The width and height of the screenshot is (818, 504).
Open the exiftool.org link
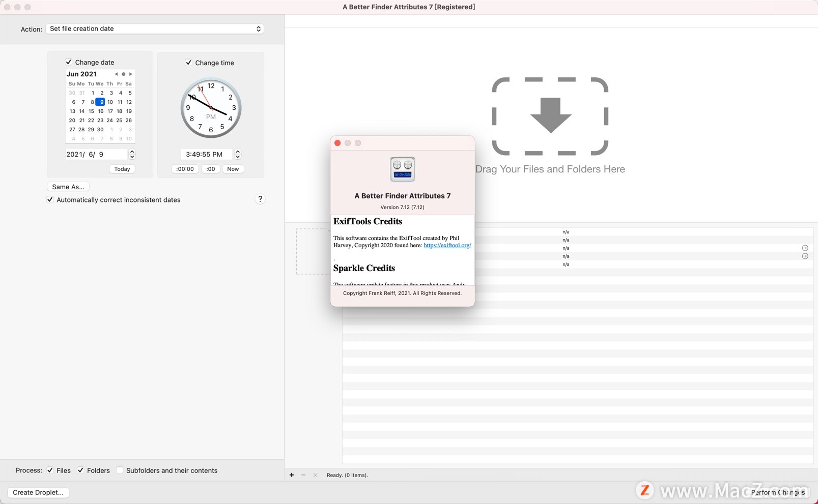coord(447,245)
